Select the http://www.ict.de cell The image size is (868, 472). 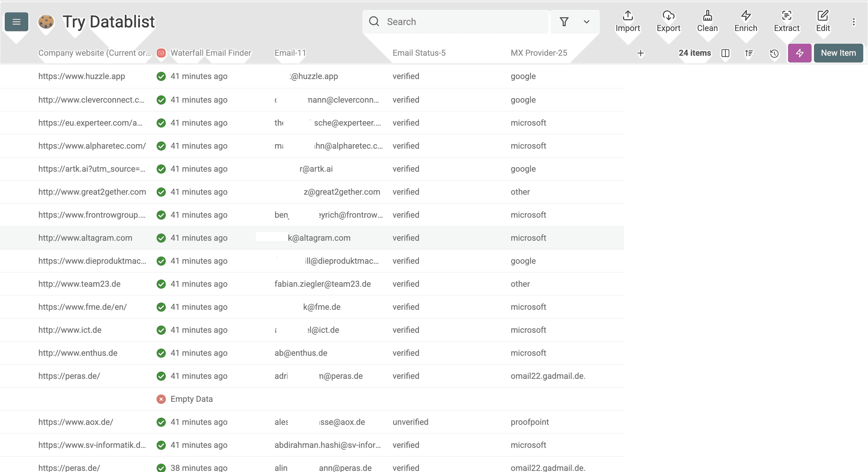[x=70, y=330]
